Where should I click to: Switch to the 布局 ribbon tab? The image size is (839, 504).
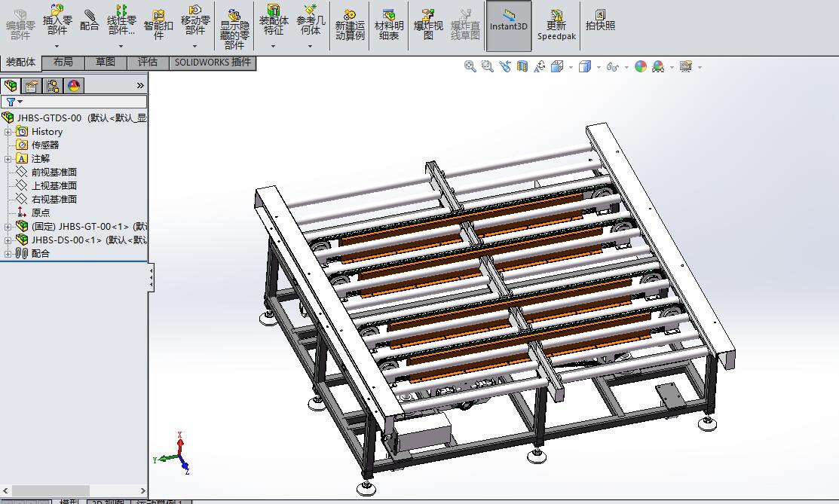coord(63,63)
